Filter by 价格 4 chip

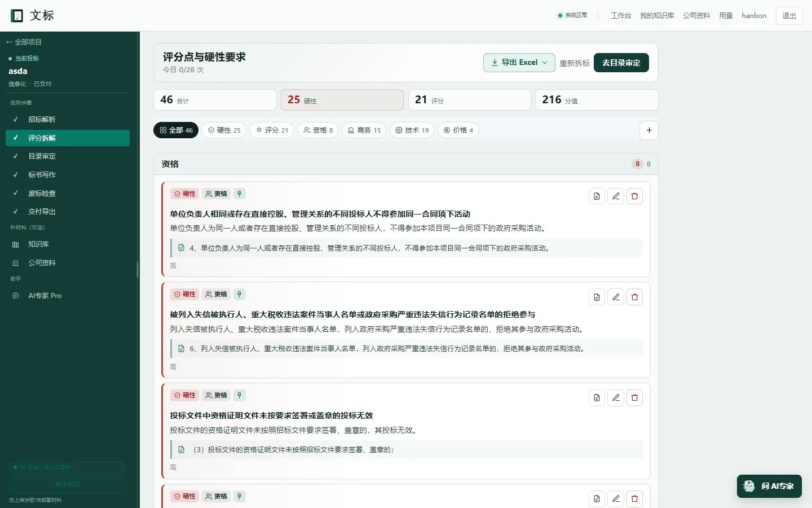[x=458, y=130]
